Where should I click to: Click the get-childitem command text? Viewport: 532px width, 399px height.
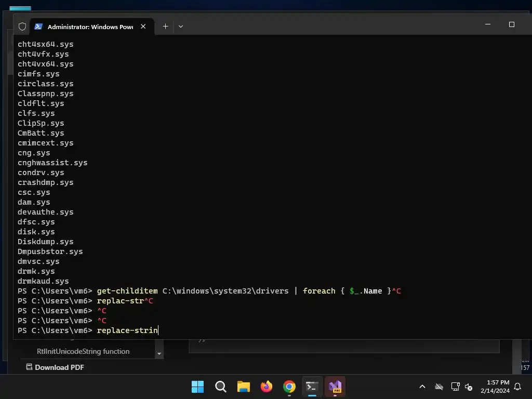(x=127, y=291)
